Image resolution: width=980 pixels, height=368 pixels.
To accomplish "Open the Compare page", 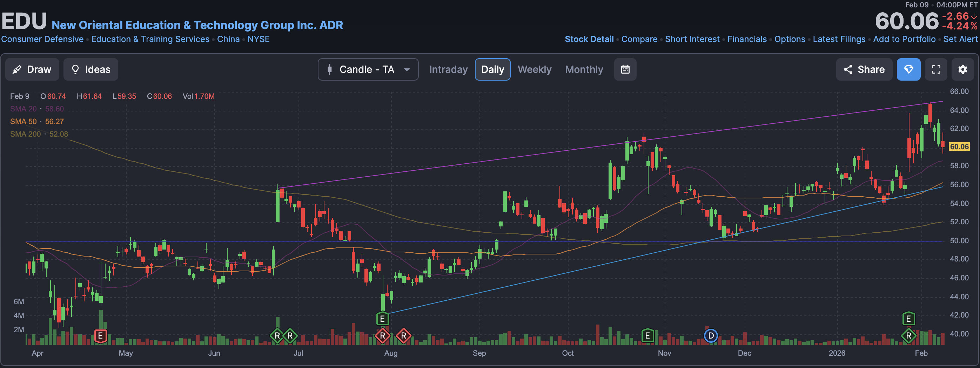I will 639,39.
